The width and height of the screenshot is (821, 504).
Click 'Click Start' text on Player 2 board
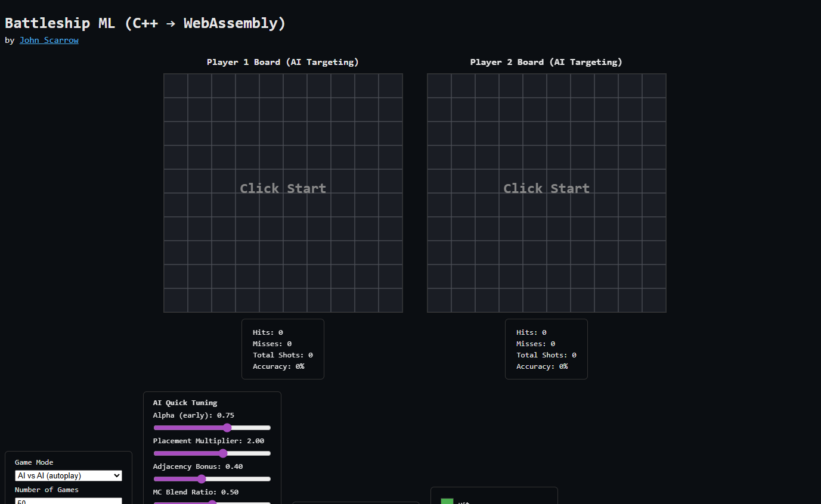(546, 188)
